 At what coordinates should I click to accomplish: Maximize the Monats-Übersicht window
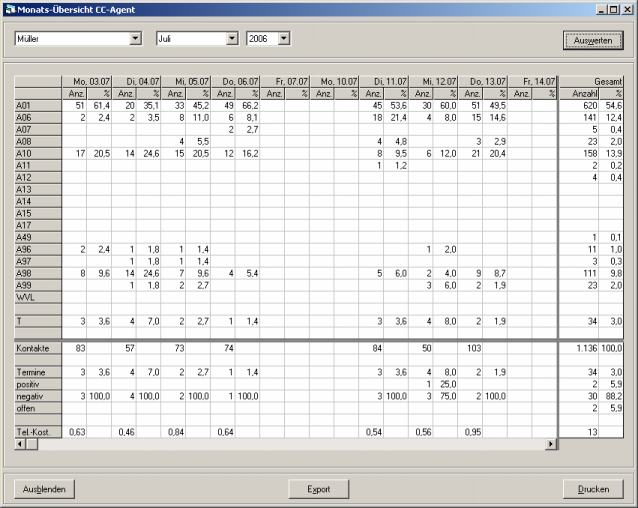coord(613,8)
